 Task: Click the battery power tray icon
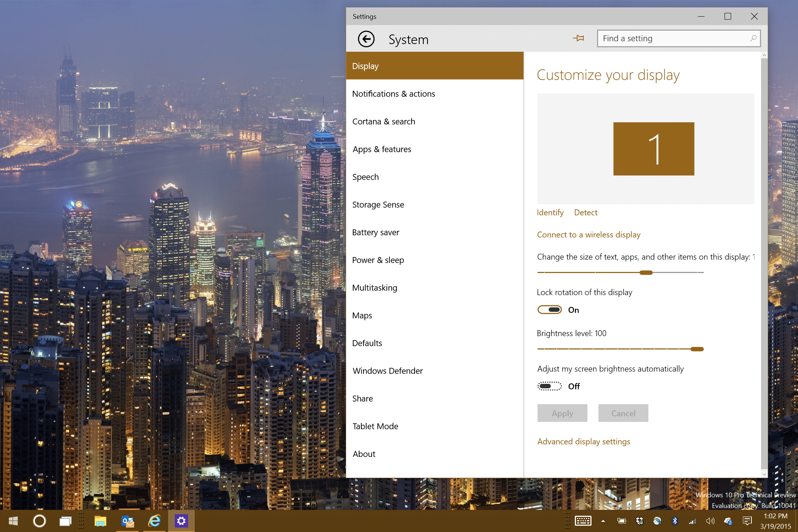point(621,521)
